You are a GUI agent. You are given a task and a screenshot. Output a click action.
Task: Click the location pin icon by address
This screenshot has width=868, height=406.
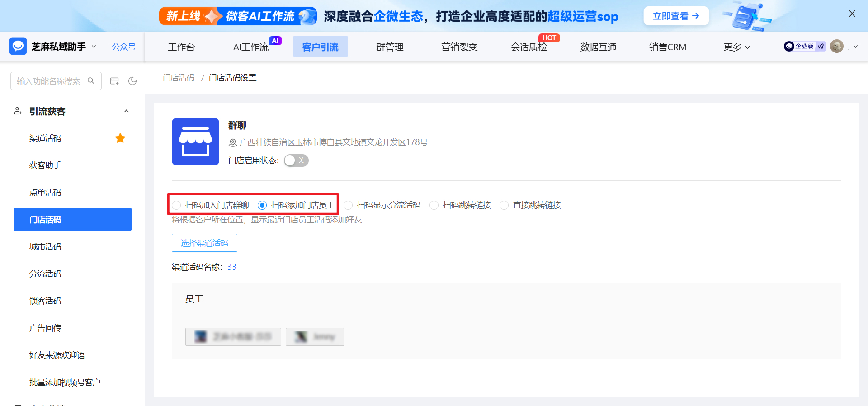233,142
